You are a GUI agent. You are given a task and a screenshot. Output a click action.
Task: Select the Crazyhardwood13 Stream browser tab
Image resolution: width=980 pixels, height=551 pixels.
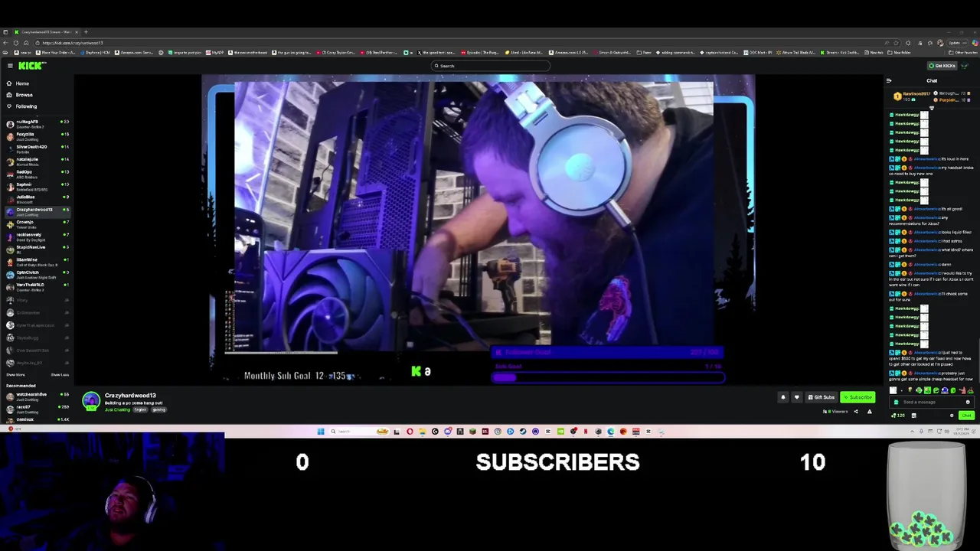[46, 32]
